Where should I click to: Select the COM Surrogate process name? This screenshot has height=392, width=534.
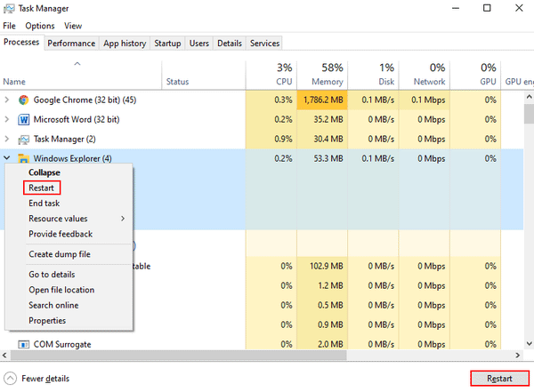tap(62, 344)
